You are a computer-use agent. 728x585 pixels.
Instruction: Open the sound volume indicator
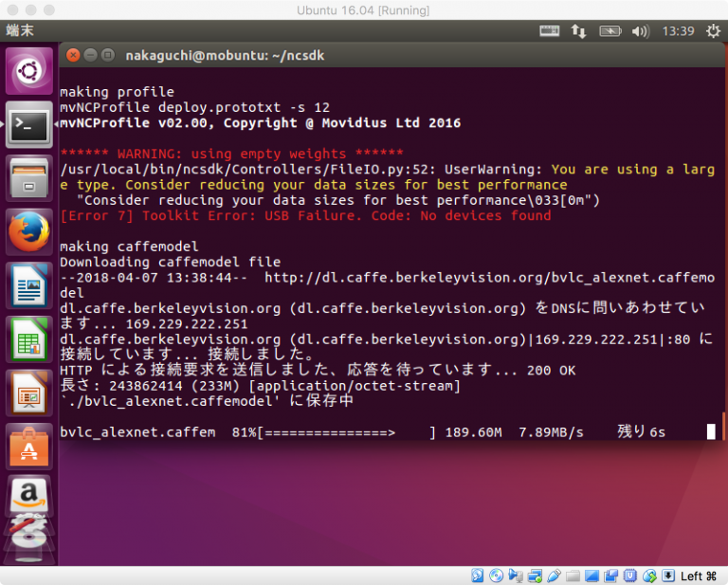pyautogui.click(x=640, y=31)
